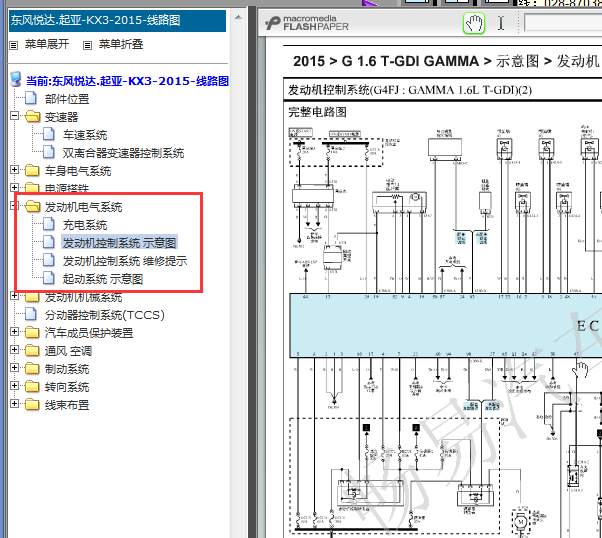The image size is (602, 538).
Task: Click the folder icon for 变速器
Action: 33,116
